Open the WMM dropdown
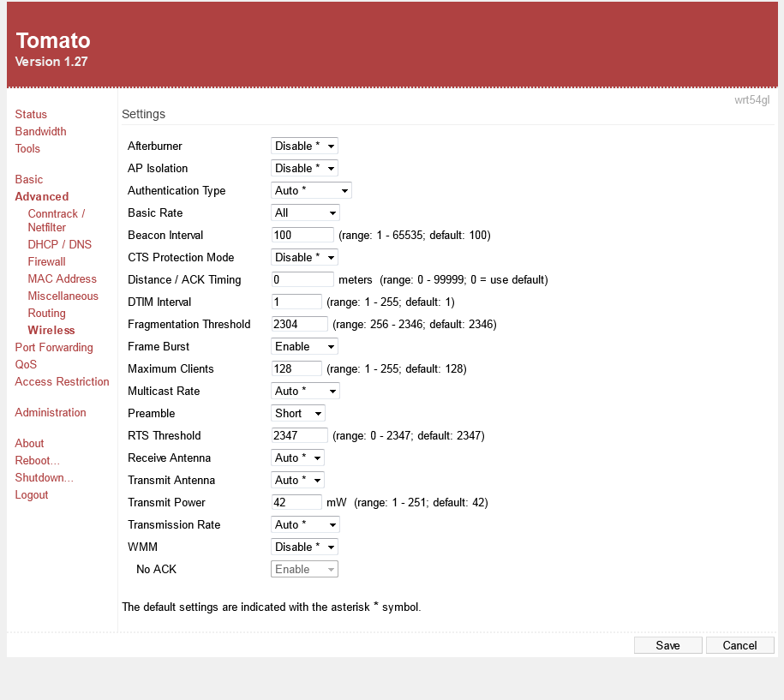The image size is (784, 700). click(x=304, y=547)
